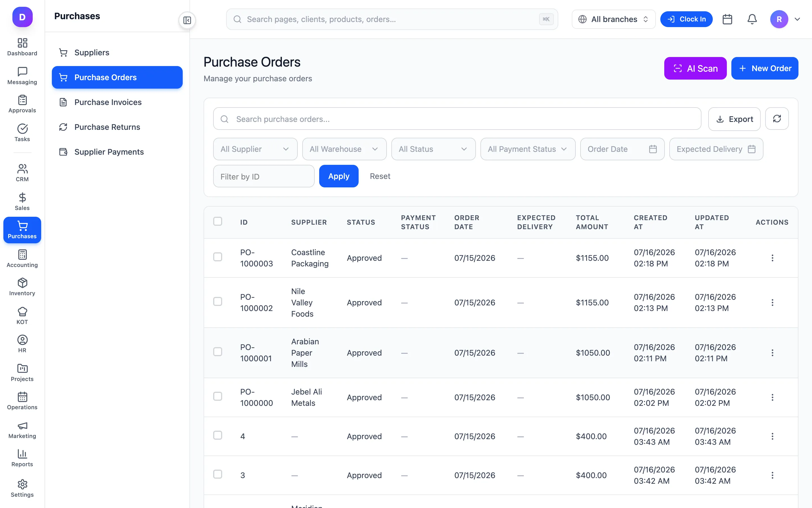Viewport: 812px width, 508px height.
Task: Open the Reports module
Action: point(22,458)
